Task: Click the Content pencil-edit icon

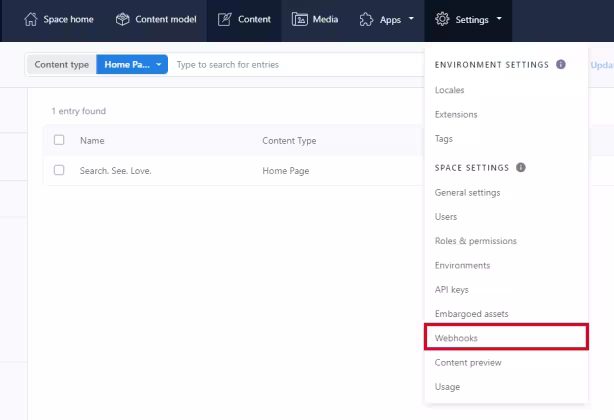Action: click(225, 19)
